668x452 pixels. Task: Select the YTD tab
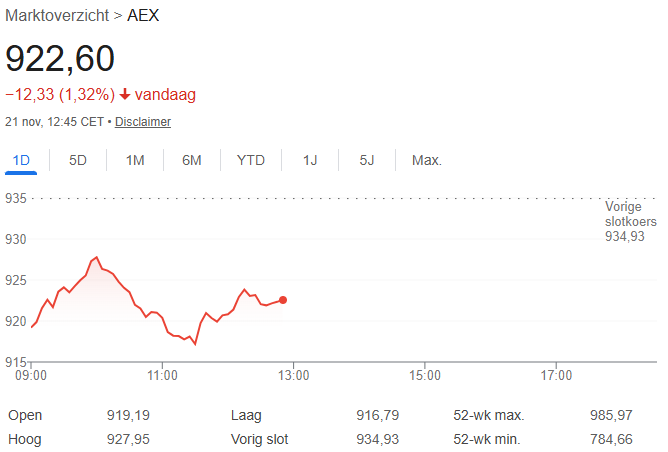pyautogui.click(x=251, y=160)
